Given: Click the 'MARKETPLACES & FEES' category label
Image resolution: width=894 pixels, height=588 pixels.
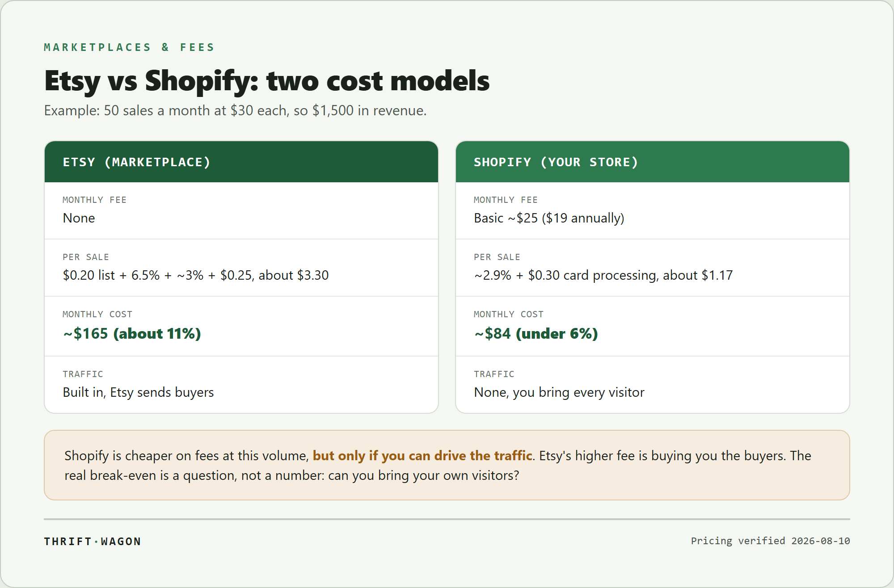Looking at the screenshot, I should coord(129,47).
